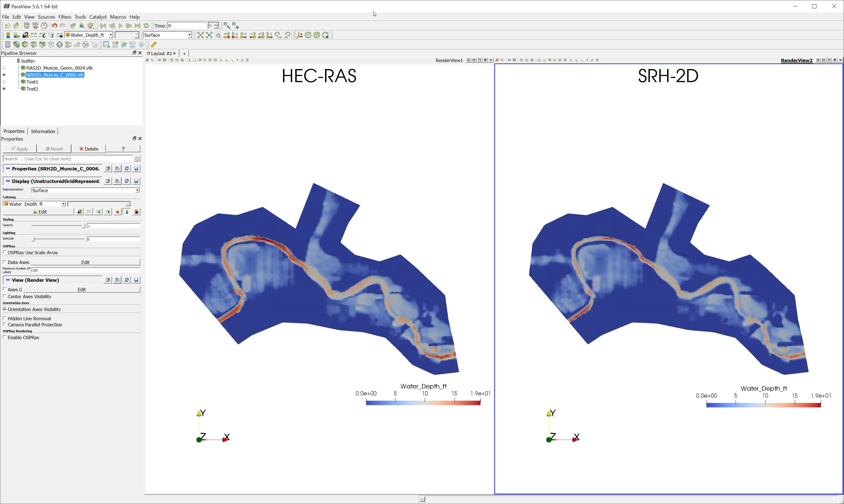This screenshot has height=504, width=844.
Task: Click the Calculator filter icon
Action: [8, 45]
